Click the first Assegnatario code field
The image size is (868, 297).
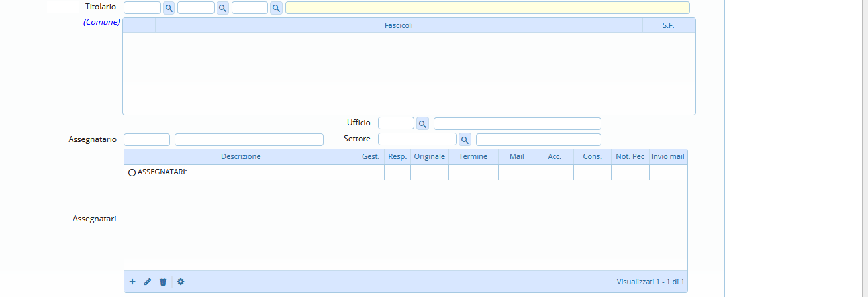(147, 139)
